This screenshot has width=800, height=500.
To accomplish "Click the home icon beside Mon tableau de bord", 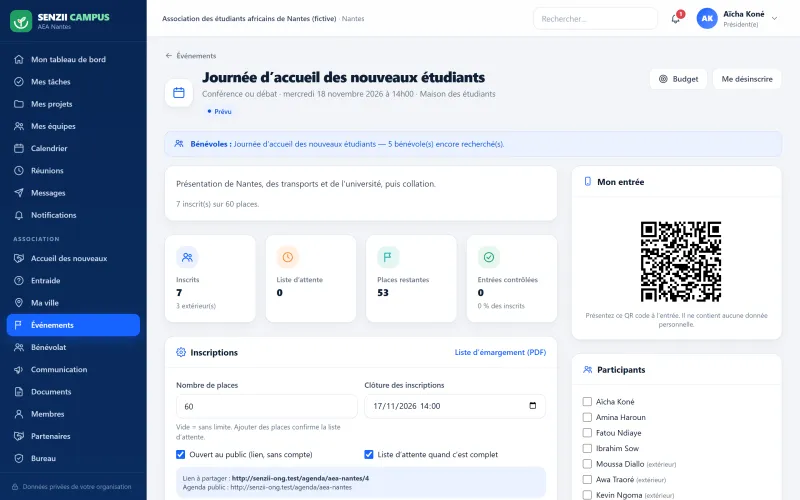I will [x=19, y=59].
